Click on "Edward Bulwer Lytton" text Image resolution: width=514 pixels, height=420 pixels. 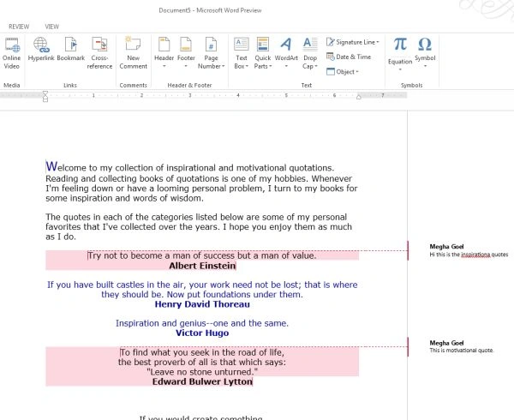click(x=202, y=381)
